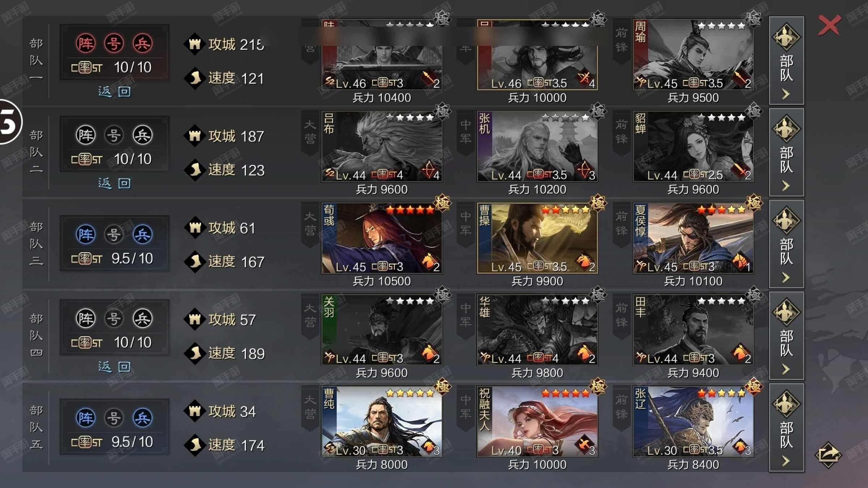Screen dimensions: 868x488
Task: Click the siege castle icon for 部队三
Action: pos(195,227)
